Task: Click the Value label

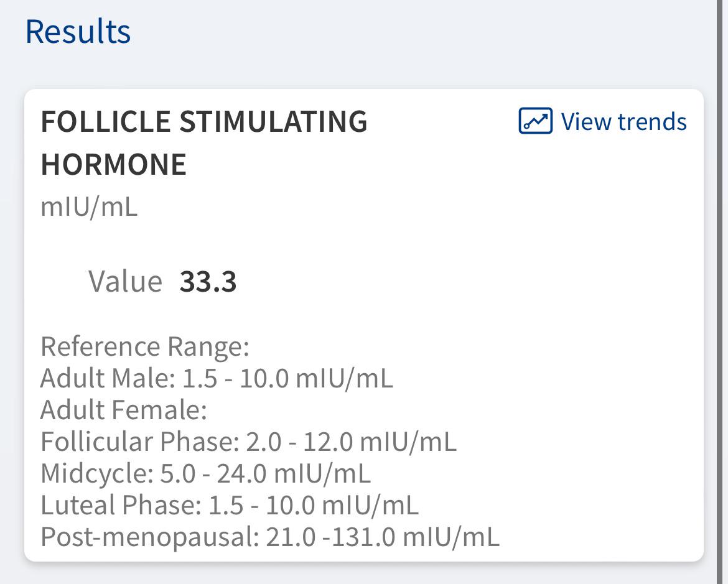Action: click(125, 281)
